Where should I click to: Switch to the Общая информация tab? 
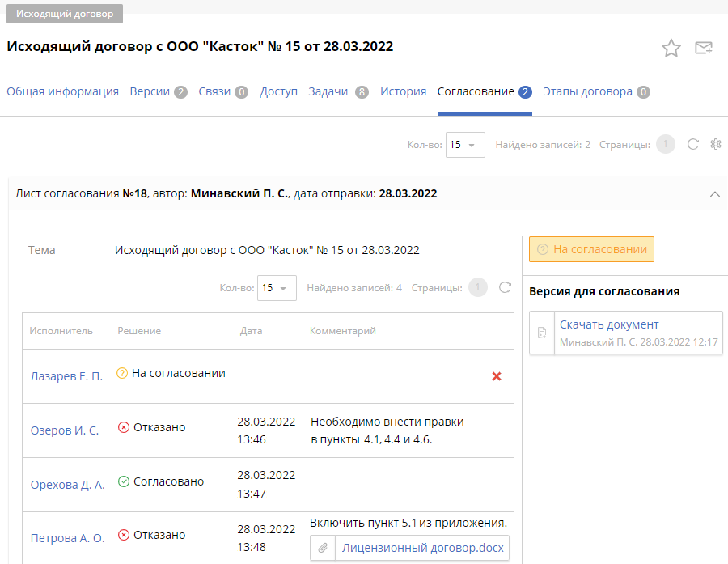tap(62, 92)
